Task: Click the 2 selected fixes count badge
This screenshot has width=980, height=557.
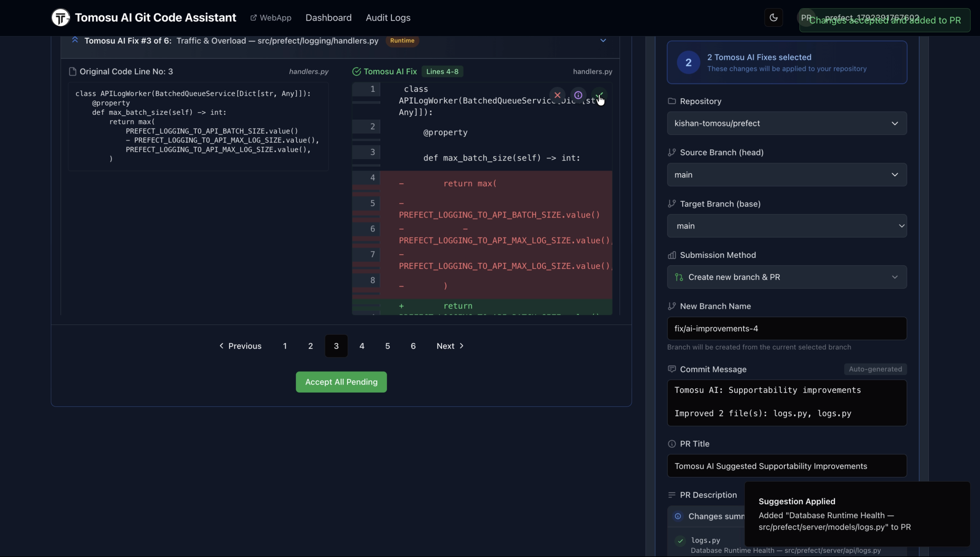Action: click(x=688, y=63)
